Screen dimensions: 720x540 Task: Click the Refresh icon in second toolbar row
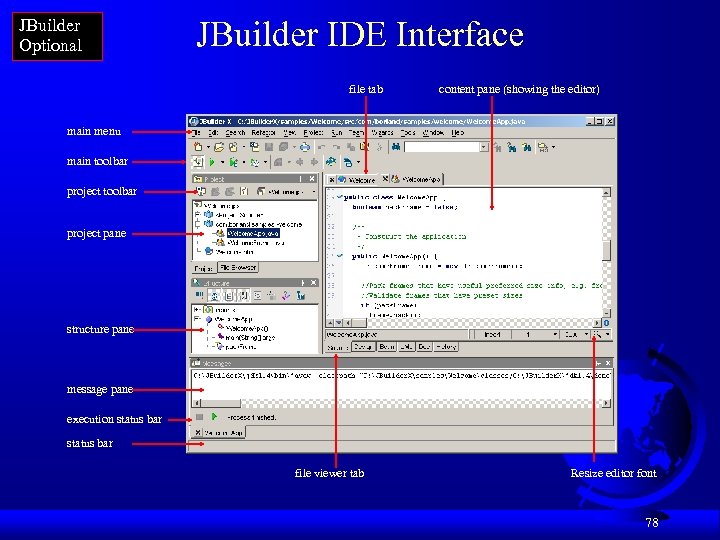tap(331, 162)
